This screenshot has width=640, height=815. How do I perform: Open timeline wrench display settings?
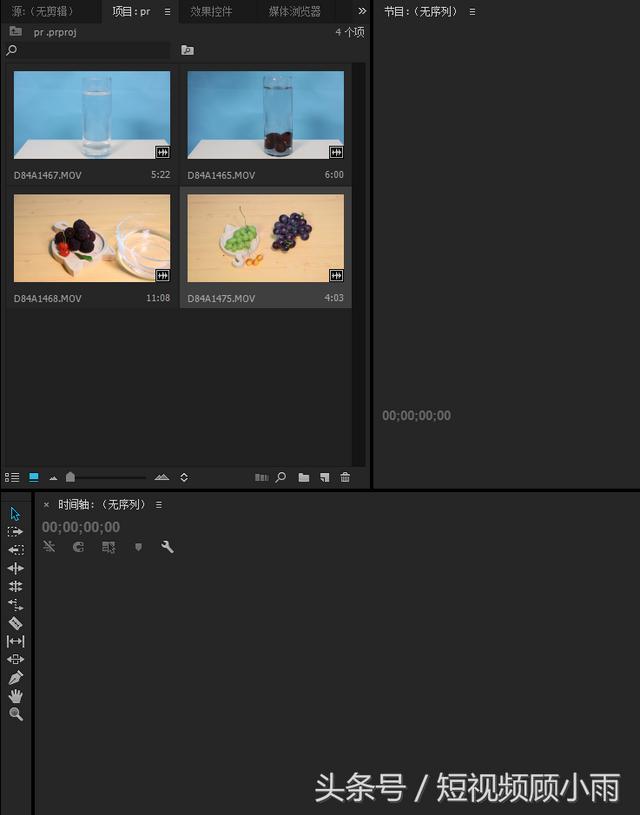click(x=167, y=547)
